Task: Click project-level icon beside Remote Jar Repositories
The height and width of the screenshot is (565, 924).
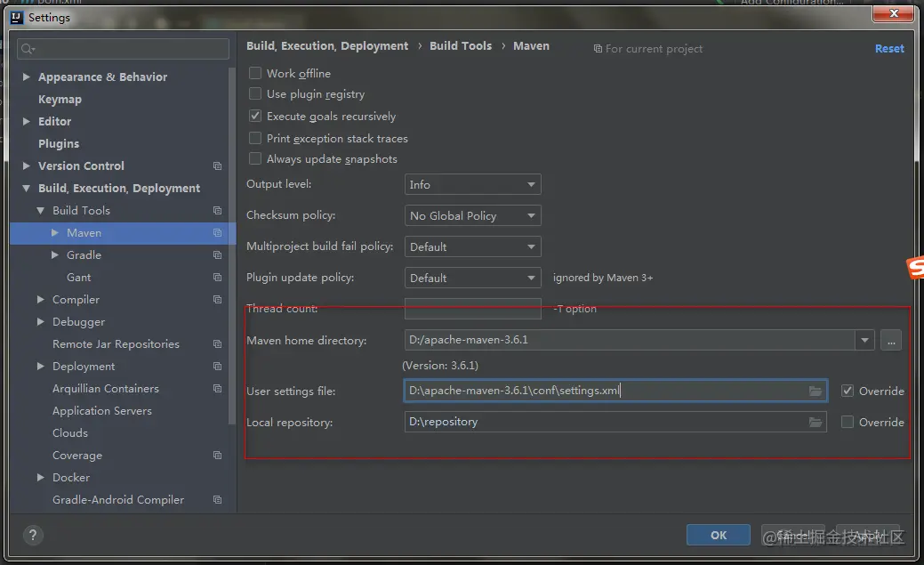Action: click(218, 343)
